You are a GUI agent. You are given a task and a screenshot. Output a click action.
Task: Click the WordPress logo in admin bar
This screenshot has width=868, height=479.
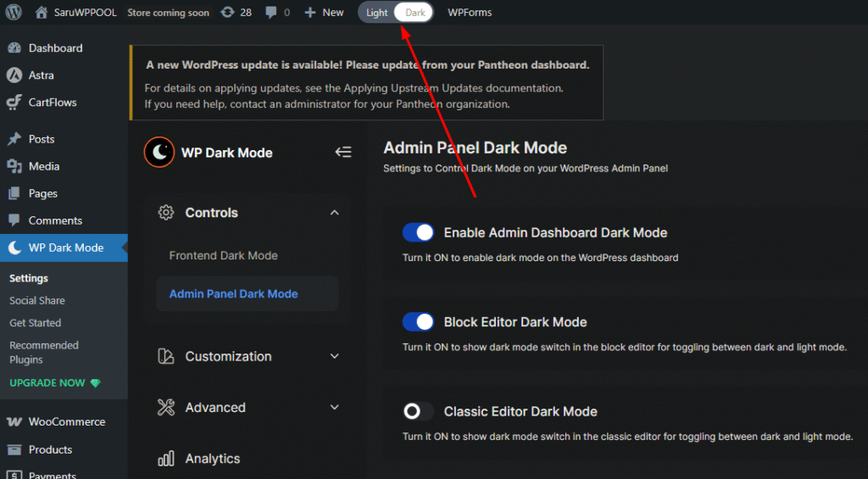click(14, 12)
